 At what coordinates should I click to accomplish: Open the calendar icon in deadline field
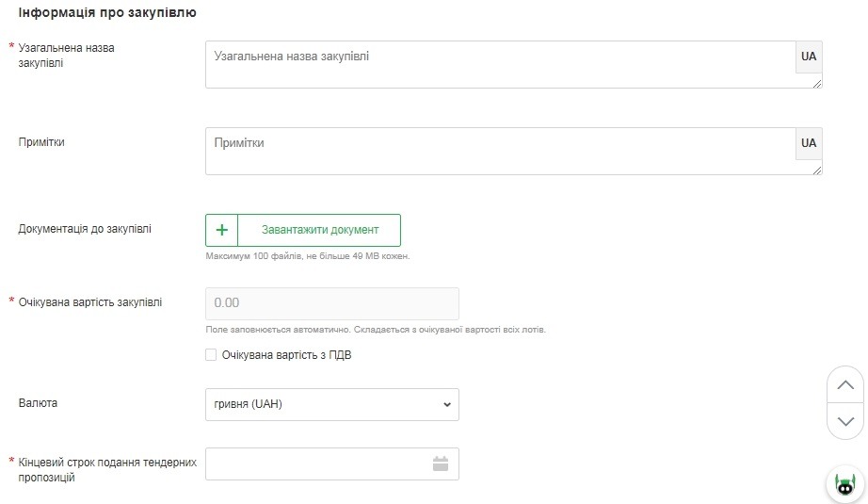coord(440,463)
